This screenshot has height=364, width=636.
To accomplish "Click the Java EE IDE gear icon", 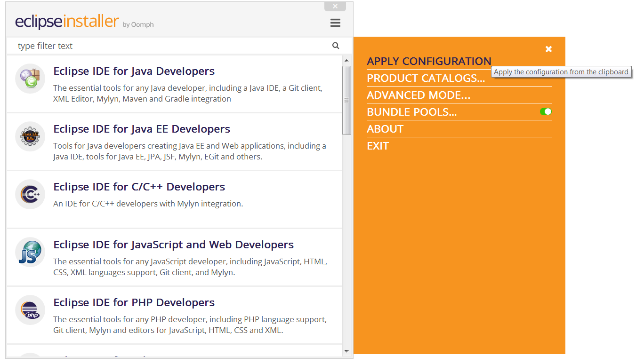I will 30,136.
